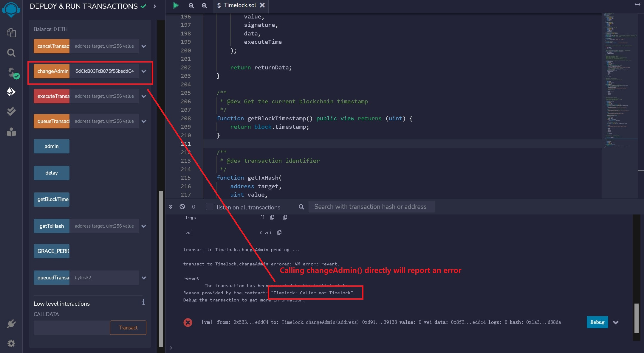The height and width of the screenshot is (353, 644).
Task: Open the File Explorer panel
Action: (x=11, y=33)
